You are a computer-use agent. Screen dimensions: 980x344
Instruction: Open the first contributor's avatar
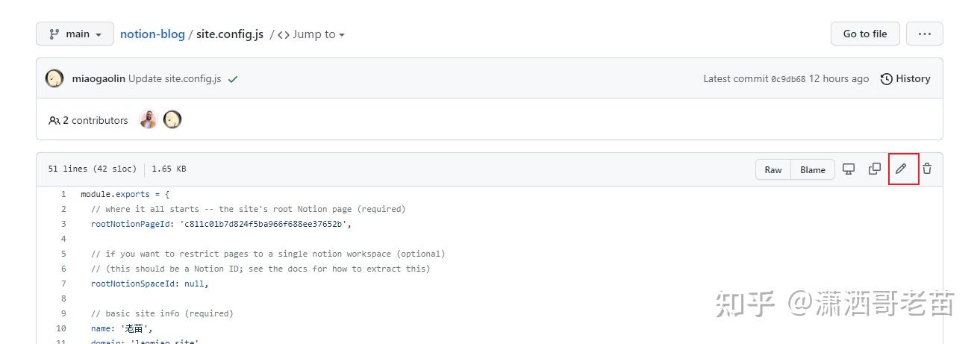(149, 119)
